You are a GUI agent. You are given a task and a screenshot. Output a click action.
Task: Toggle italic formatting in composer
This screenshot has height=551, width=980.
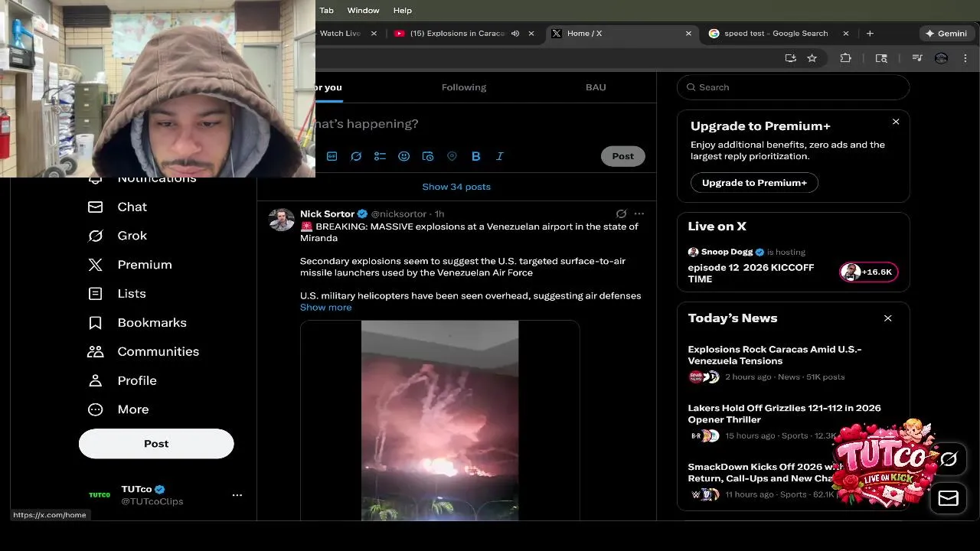click(x=500, y=156)
